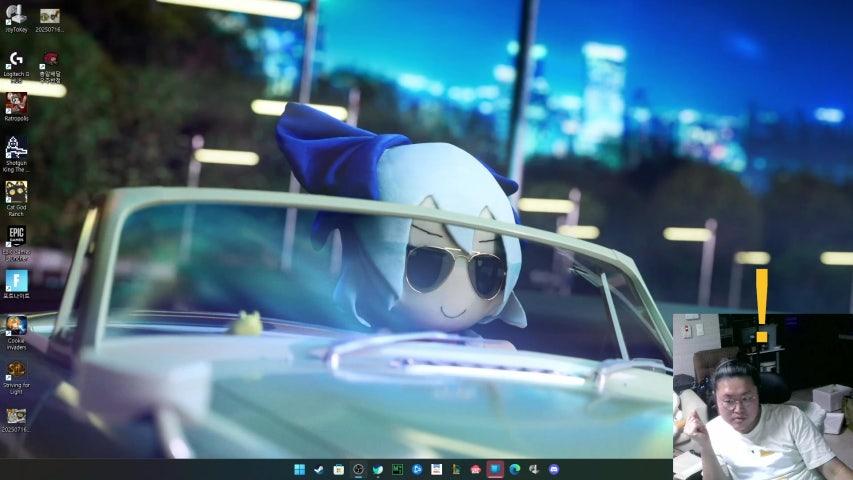This screenshot has height=480, width=853.
Task: Open the white document-style taskbar app
Action: pos(436,469)
